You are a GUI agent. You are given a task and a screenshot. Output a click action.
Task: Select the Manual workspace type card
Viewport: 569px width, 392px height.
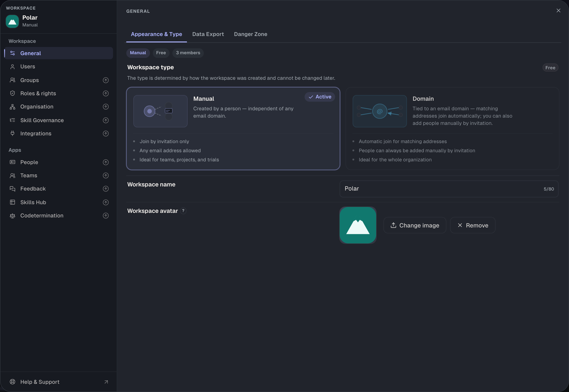pos(233,129)
